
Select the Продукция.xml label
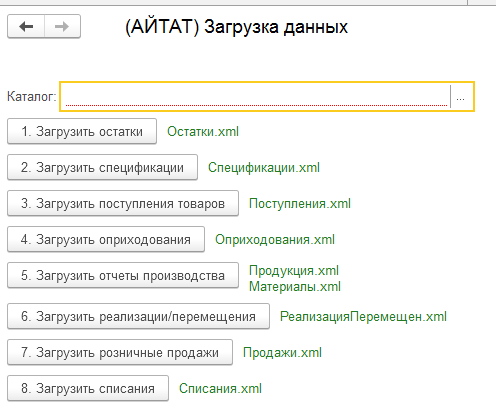click(294, 270)
